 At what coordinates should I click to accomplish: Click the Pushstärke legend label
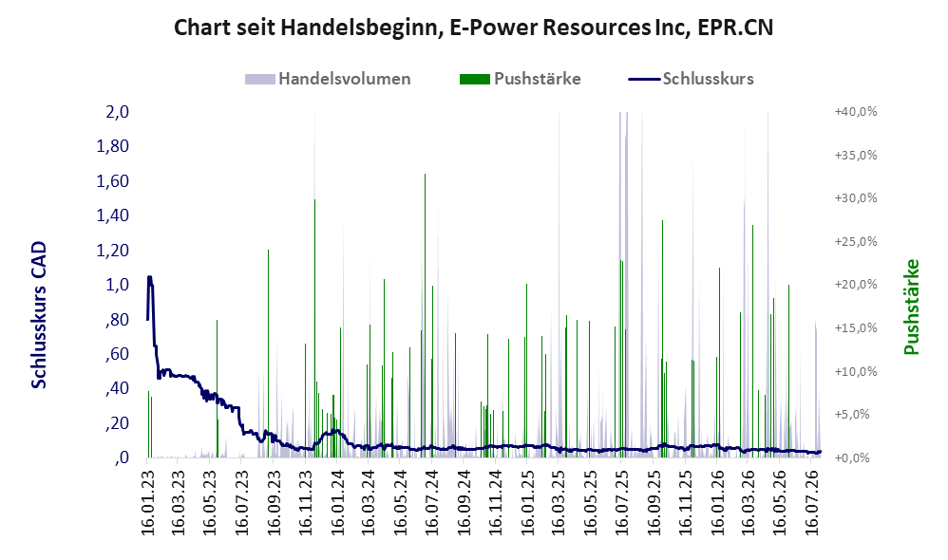[538, 79]
